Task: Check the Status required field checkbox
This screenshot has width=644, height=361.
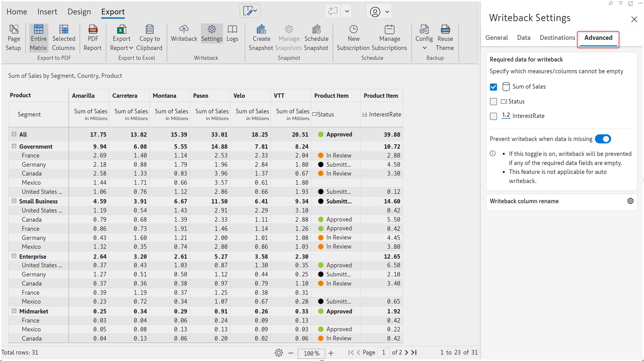Action: 493,102
